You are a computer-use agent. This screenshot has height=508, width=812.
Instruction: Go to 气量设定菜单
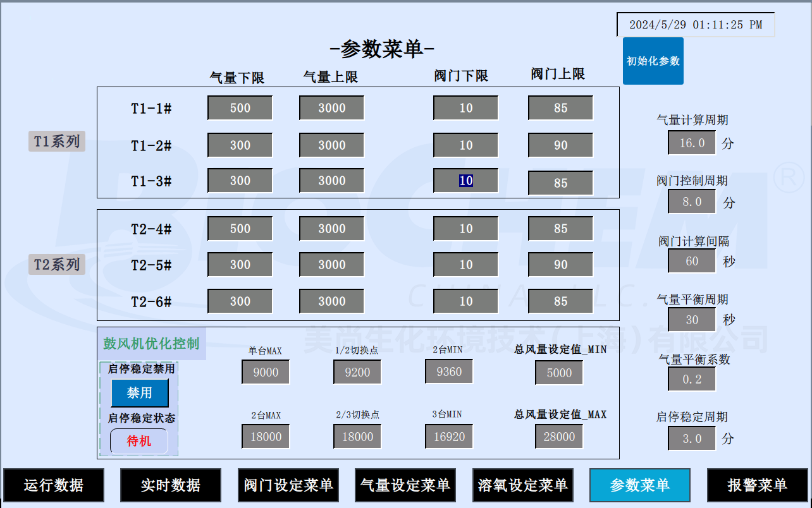click(x=405, y=485)
